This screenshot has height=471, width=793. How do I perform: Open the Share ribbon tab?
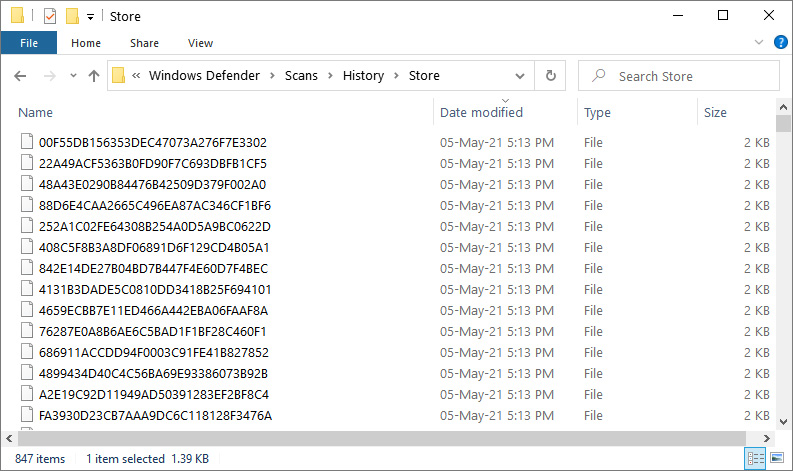144,43
